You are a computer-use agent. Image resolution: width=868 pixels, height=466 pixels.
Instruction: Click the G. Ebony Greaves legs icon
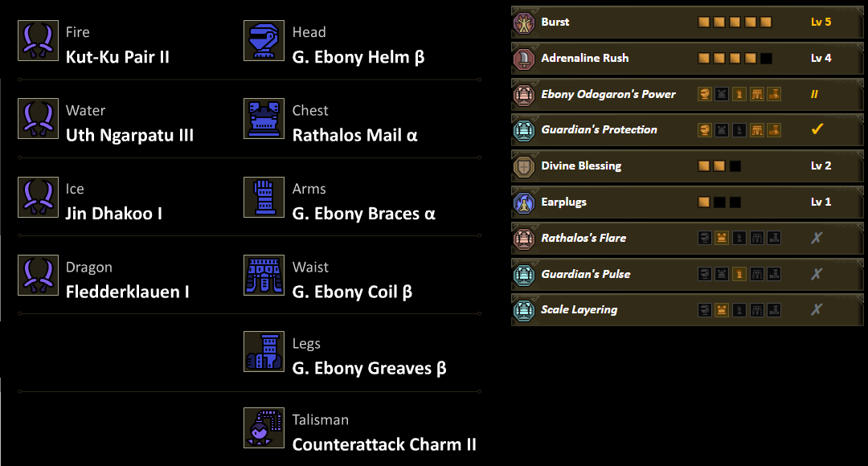pyautogui.click(x=264, y=352)
